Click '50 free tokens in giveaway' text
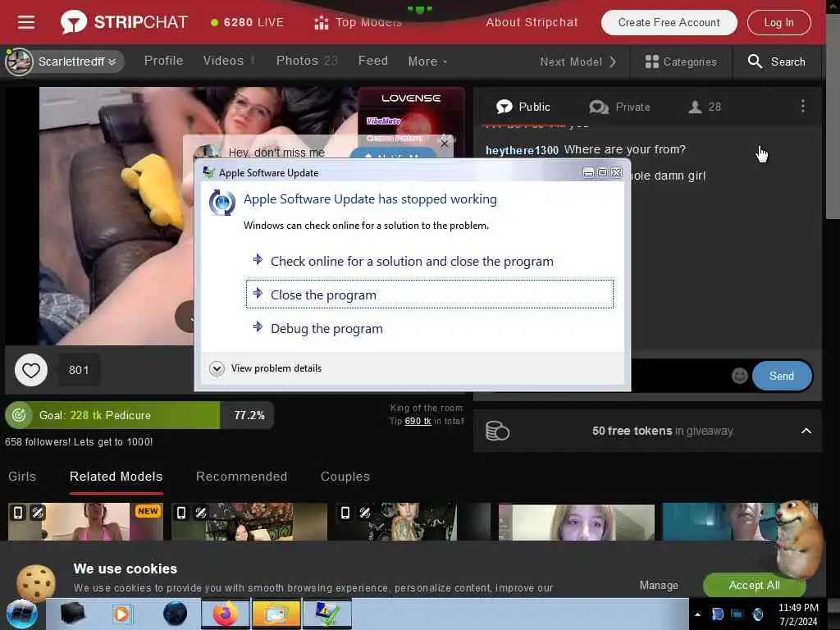 coord(662,431)
